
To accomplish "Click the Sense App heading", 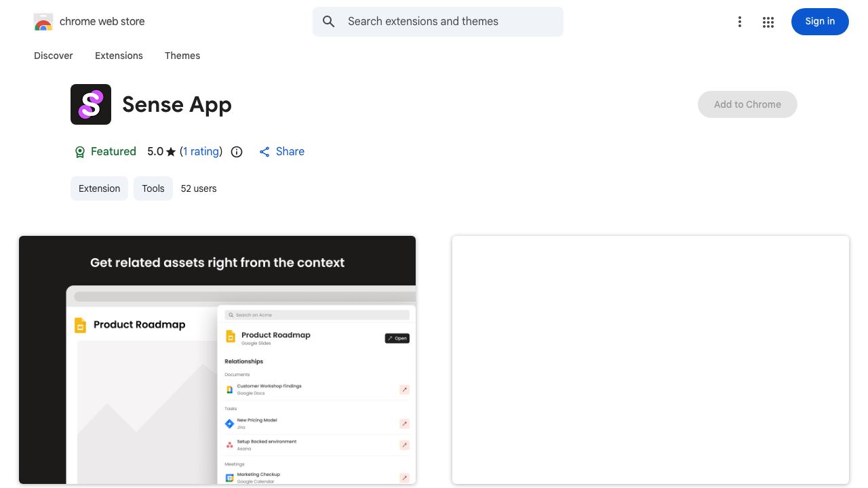I will click(177, 104).
